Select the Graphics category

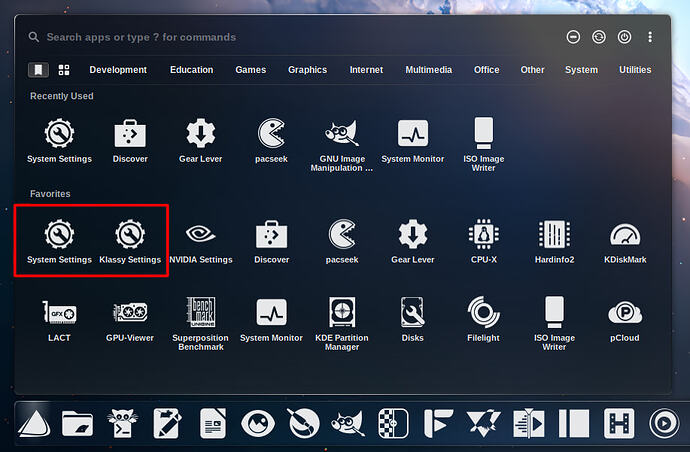point(307,70)
